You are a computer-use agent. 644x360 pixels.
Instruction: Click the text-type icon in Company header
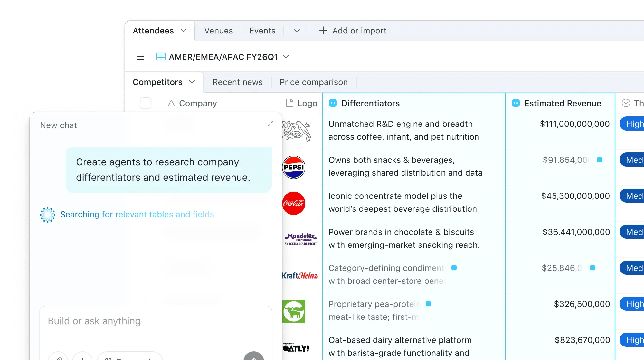(171, 103)
